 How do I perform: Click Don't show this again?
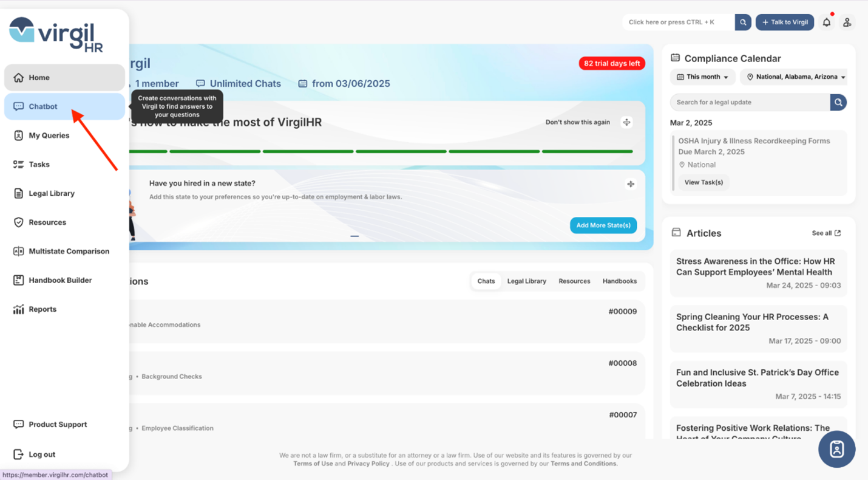578,122
